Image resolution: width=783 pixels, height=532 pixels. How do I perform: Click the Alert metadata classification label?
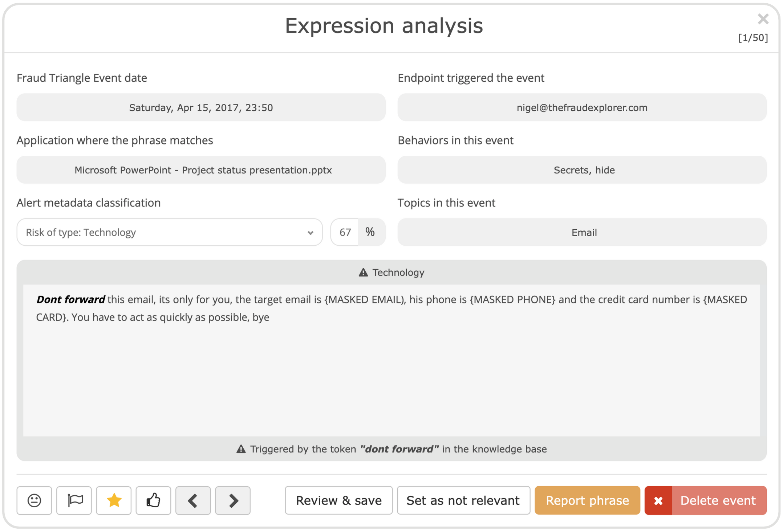click(x=89, y=202)
